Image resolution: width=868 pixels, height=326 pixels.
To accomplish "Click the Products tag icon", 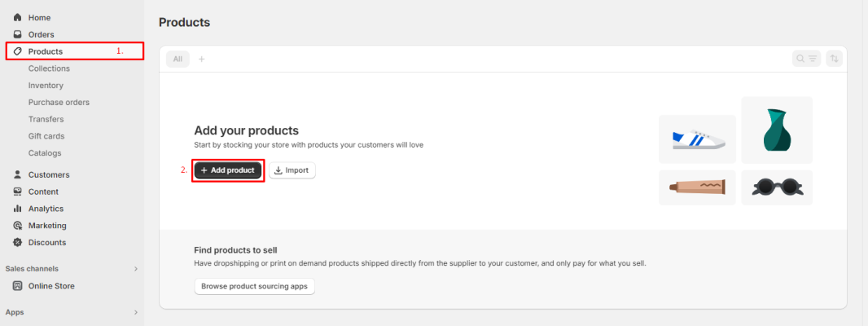I will pyautogui.click(x=17, y=51).
